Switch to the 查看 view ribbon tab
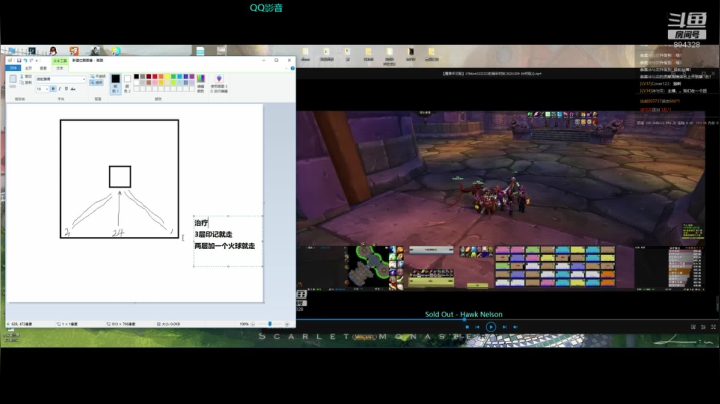 pos(43,68)
